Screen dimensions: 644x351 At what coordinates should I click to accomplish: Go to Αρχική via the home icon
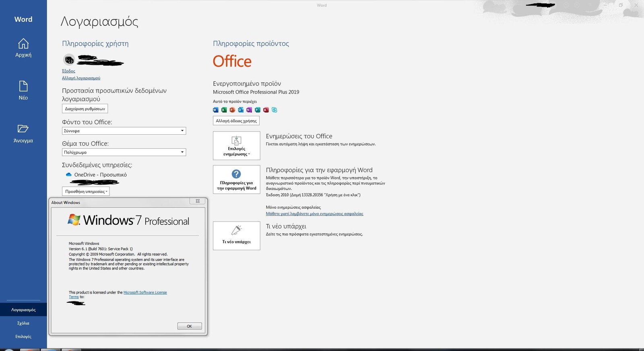(23, 43)
